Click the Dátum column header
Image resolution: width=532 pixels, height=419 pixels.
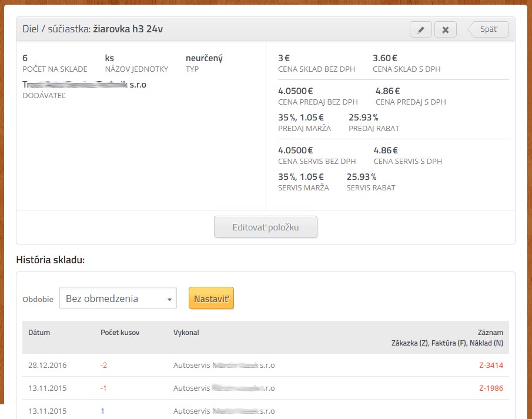[x=39, y=333]
